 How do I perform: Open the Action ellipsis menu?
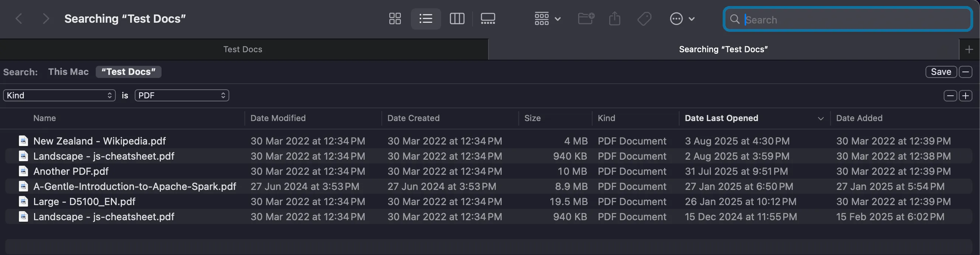[x=682, y=19]
